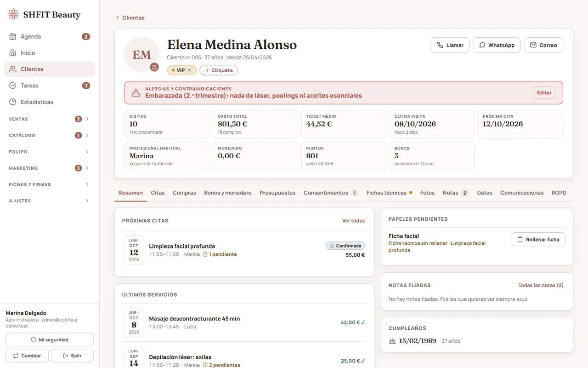
Task: Open the RGPD tab
Action: coord(559,193)
